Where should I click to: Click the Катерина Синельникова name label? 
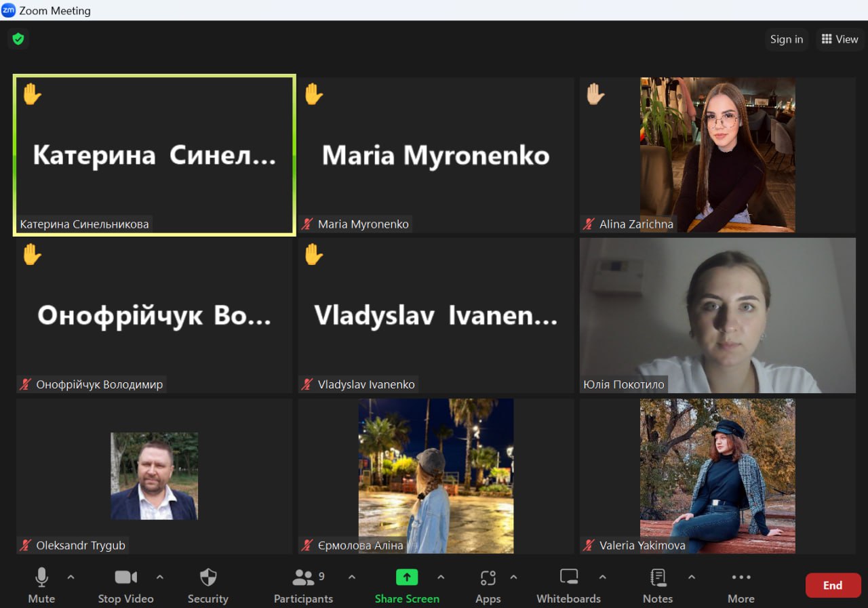(84, 224)
